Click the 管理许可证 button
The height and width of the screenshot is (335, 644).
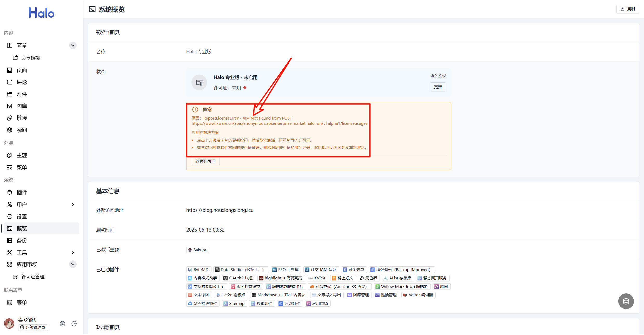(x=205, y=161)
